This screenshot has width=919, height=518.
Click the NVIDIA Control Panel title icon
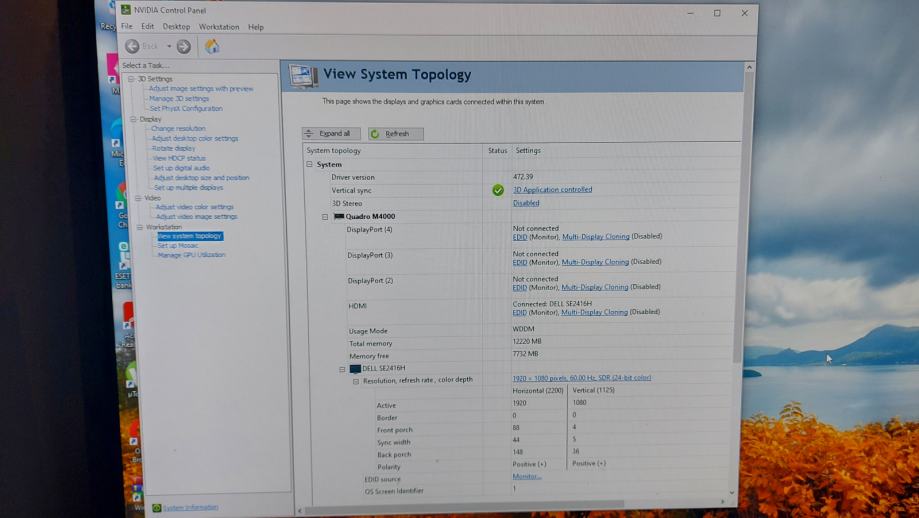point(125,9)
